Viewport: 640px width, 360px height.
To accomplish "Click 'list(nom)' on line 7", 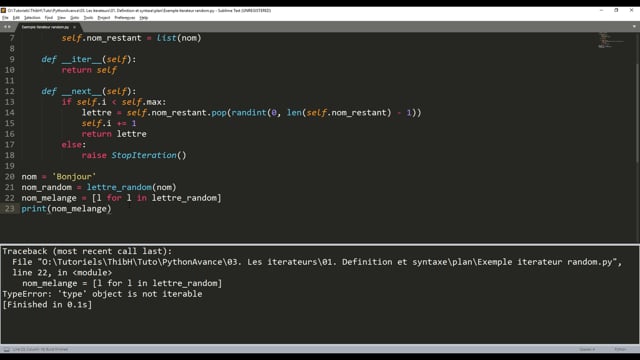I will [x=179, y=38].
